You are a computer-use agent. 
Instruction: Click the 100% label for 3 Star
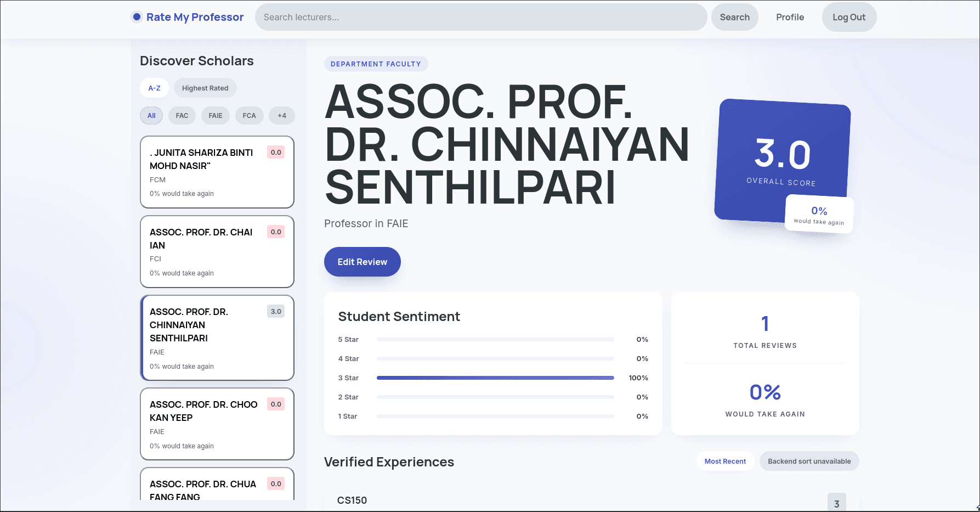638,378
